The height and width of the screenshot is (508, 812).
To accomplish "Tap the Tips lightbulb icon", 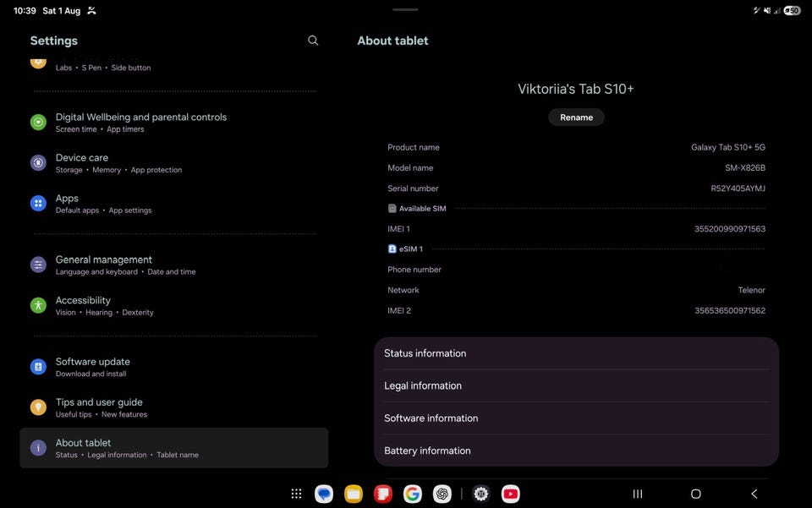I will (x=38, y=407).
